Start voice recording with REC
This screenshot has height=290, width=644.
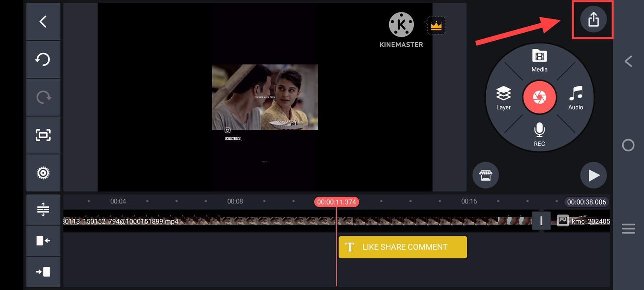pyautogui.click(x=539, y=135)
